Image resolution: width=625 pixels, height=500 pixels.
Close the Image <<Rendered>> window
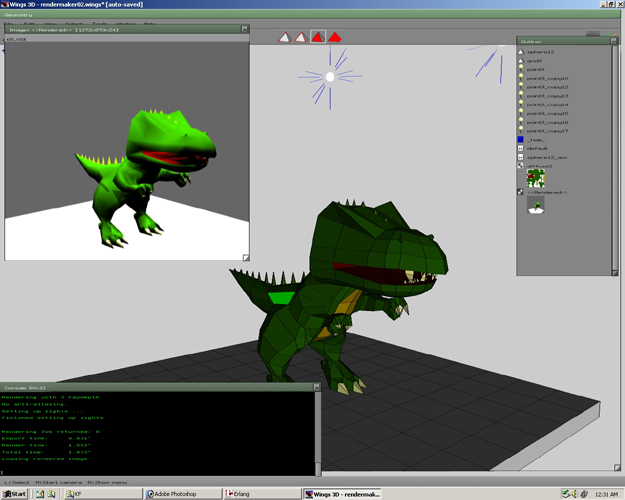(x=244, y=29)
